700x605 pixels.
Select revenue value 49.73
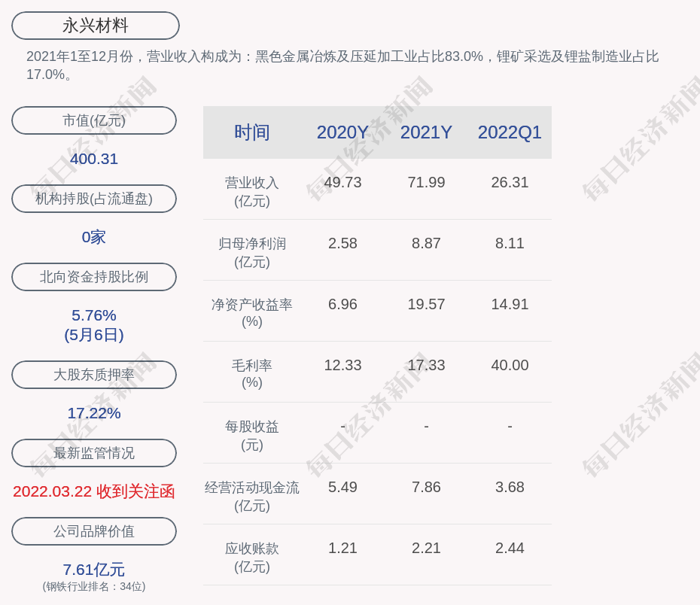tap(342, 183)
